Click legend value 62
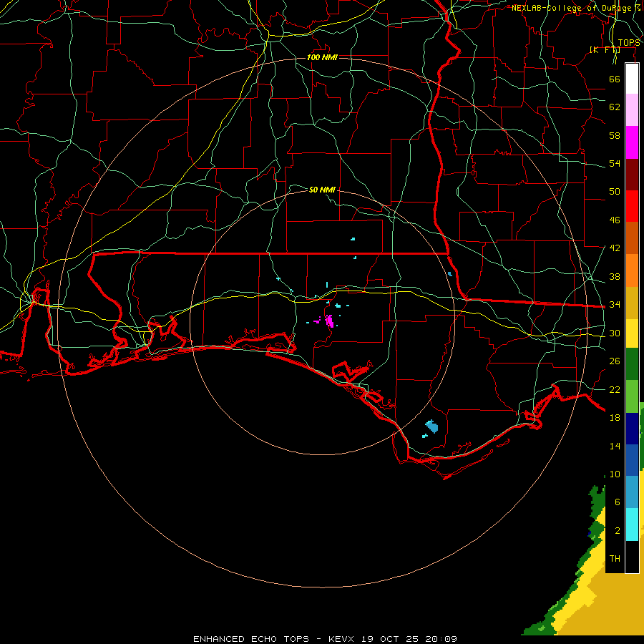This screenshot has width=644, height=644. (x=615, y=107)
